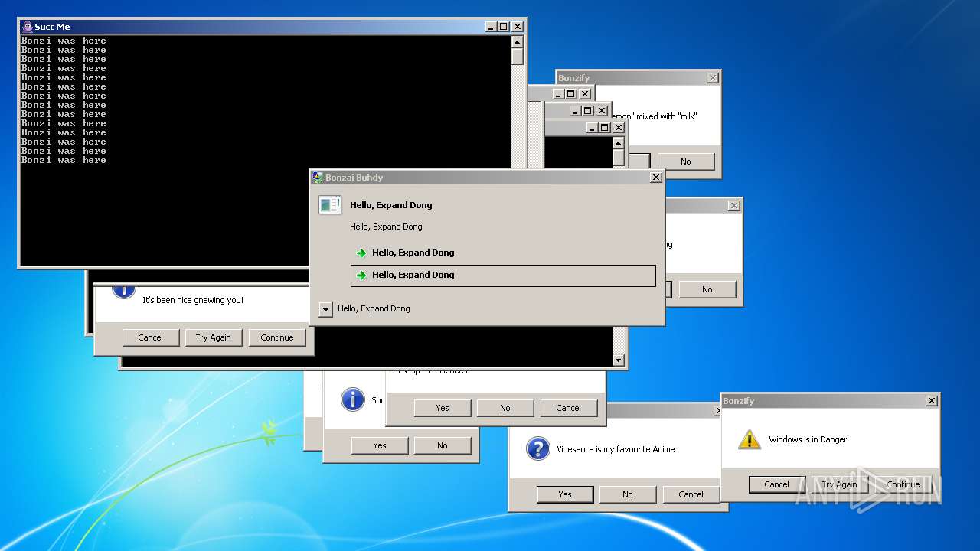980x551 pixels.
Task: Answer No in the bees dialog
Action: pos(505,408)
